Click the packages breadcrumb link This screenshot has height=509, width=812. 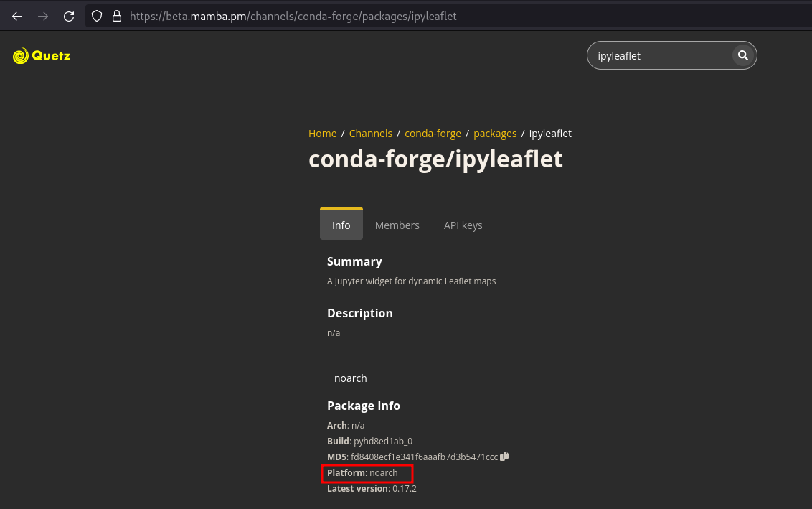coord(495,134)
